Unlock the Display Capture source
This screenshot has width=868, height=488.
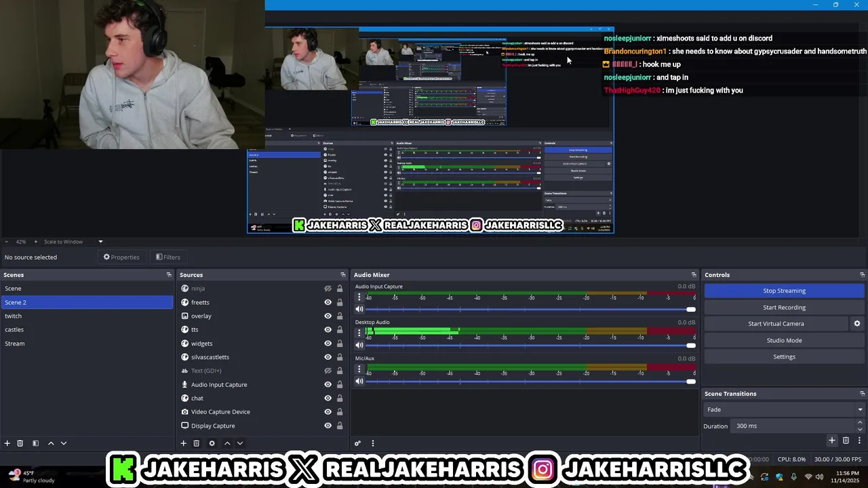pyautogui.click(x=340, y=426)
